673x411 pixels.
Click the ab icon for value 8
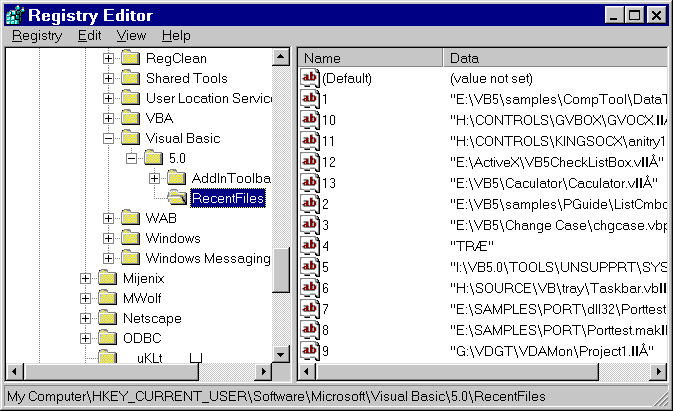310,330
